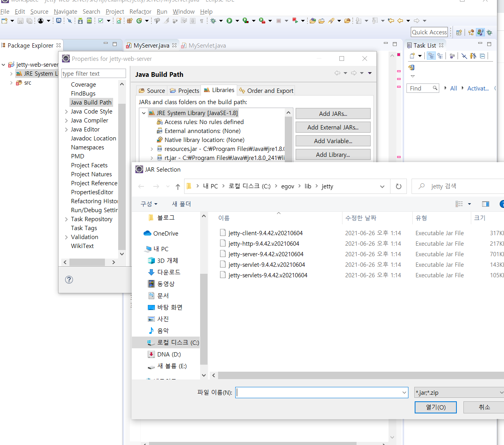Click the Help question mark in Properties dialog
Viewport: 504px width, 445px height.
tap(69, 280)
